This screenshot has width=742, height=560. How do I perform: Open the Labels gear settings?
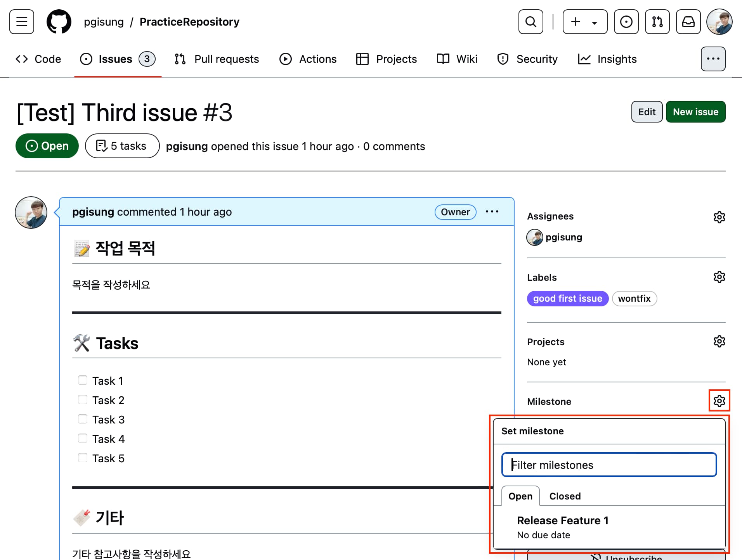pyautogui.click(x=719, y=277)
